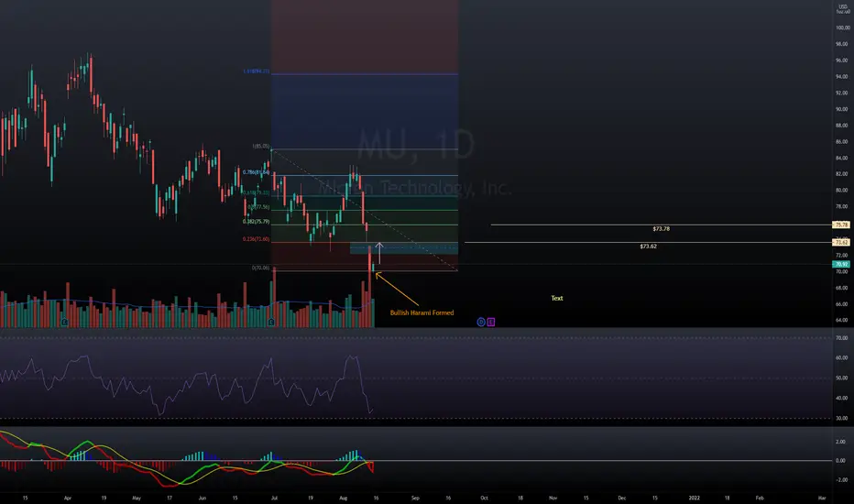
Task: Click the 100.00 price axis label
Action: pyautogui.click(x=842, y=27)
